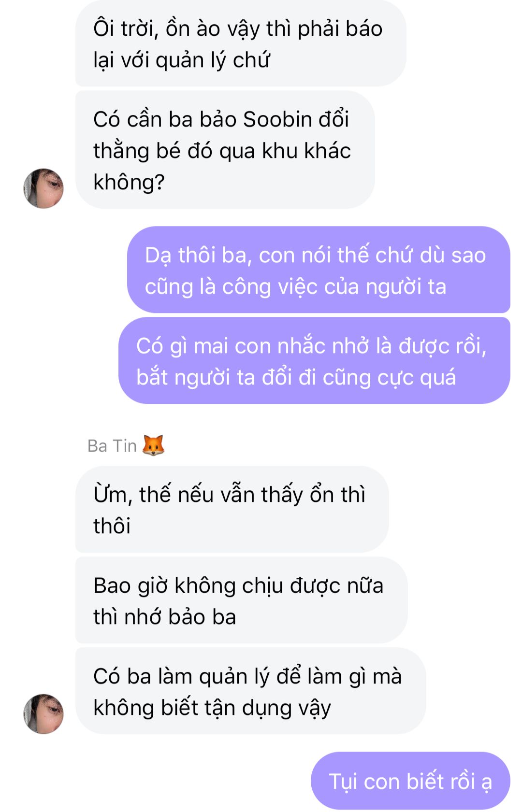Click the word 'Soobin' in the message
This screenshot has height=812, width=522.
coord(271,119)
